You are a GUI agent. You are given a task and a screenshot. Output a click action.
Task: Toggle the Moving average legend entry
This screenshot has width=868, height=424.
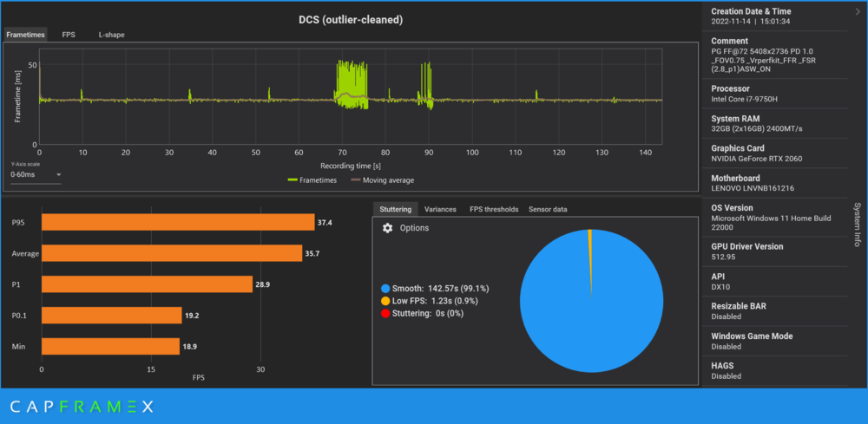click(383, 180)
